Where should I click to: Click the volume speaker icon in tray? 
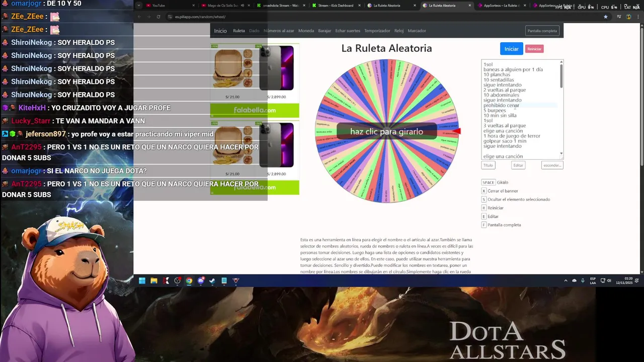[609, 281]
